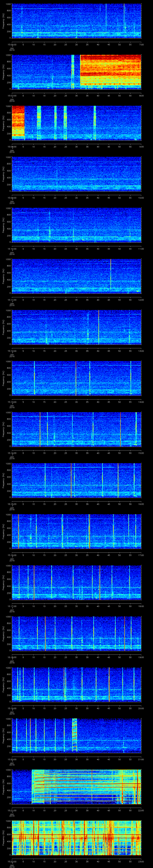Open the spectrogram panel starting at 15:08:00
This screenshot has width=153, height=868.
click(x=76, y=123)
